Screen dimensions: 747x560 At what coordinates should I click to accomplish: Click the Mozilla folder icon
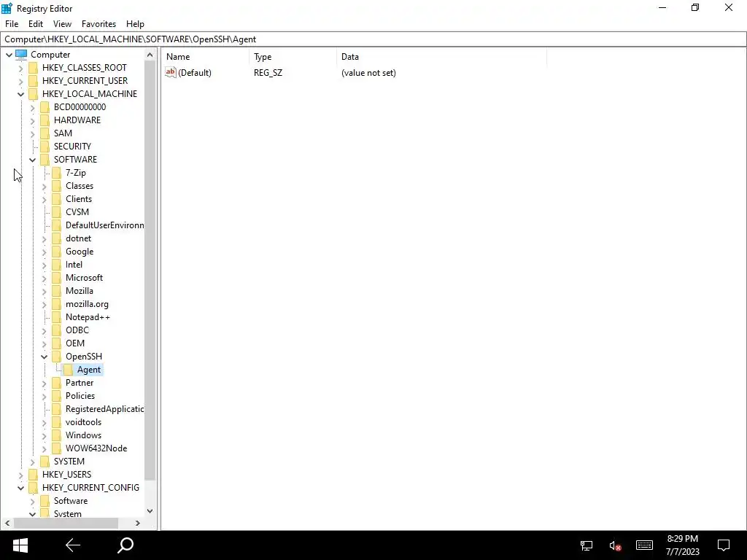(x=57, y=290)
